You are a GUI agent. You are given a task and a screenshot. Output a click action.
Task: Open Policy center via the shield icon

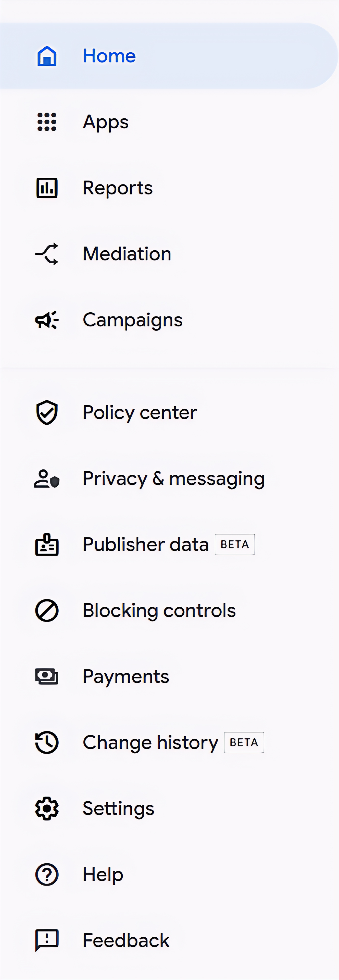coord(46,412)
